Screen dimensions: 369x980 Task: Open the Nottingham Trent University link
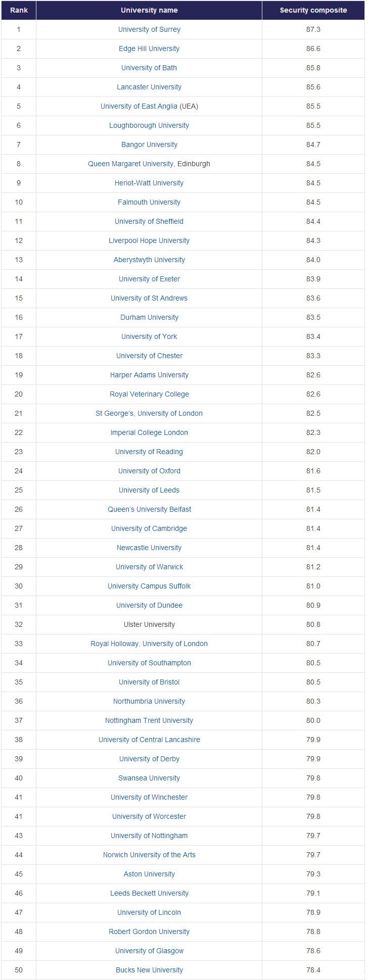coord(149,720)
